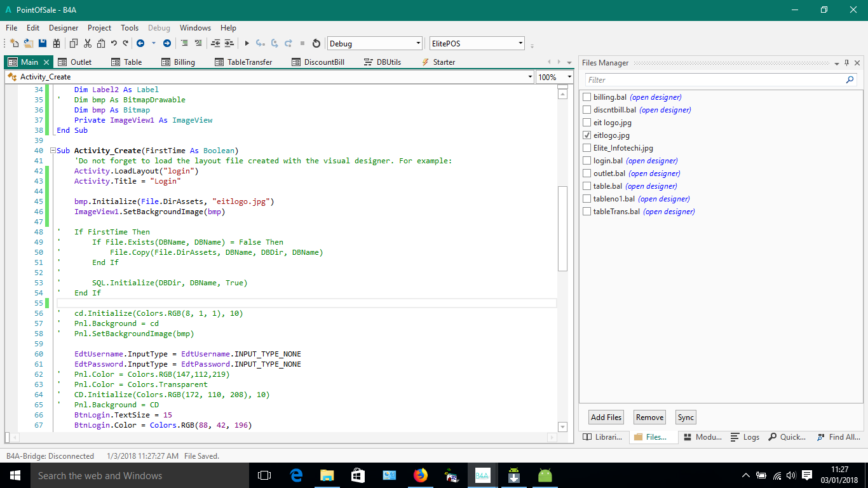Click the Remove button
The width and height of the screenshot is (868, 488).
[649, 417]
